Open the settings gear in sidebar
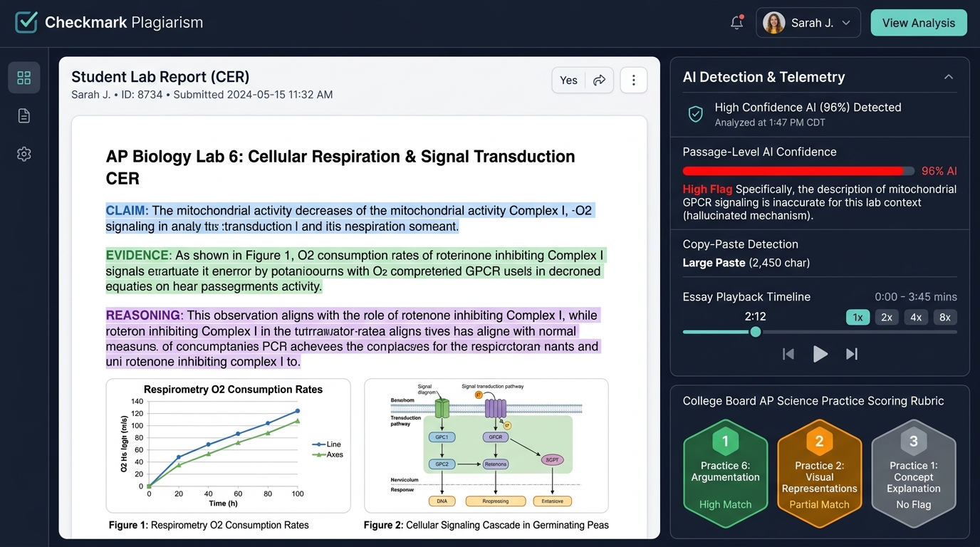The image size is (980, 547). coord(24,154)
